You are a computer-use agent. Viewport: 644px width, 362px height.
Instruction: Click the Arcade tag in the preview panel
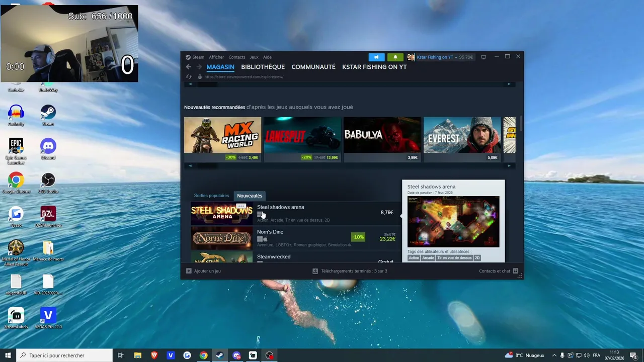click(428, 258)
